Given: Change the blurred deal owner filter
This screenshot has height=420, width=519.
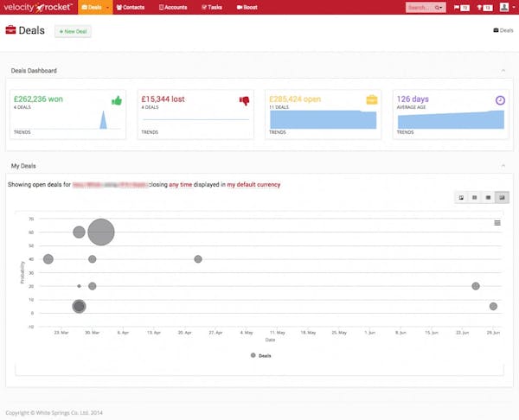Looking at the screenshot, I should coord(110,185).
